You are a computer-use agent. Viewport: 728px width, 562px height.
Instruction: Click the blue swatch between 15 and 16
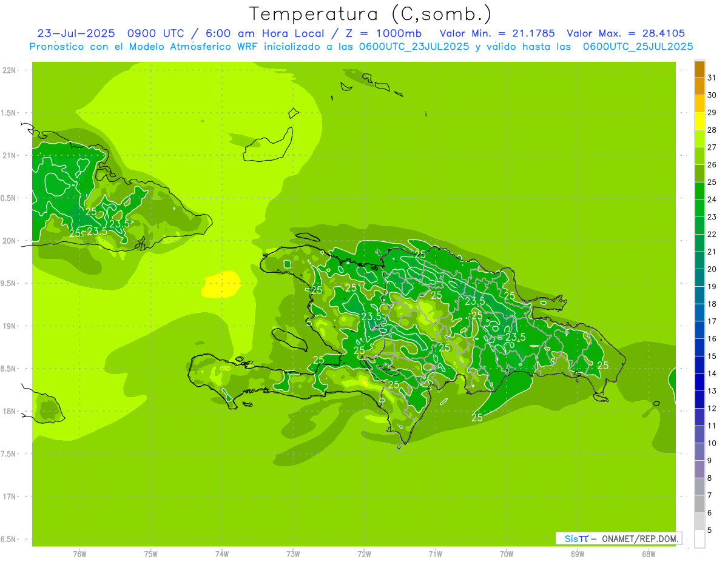coord(699,347)
